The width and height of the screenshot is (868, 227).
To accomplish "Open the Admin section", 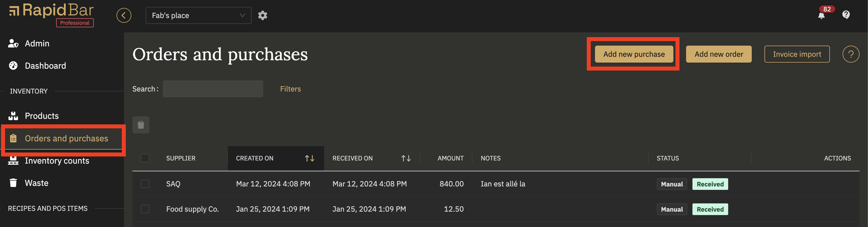I will coord(37,43).
